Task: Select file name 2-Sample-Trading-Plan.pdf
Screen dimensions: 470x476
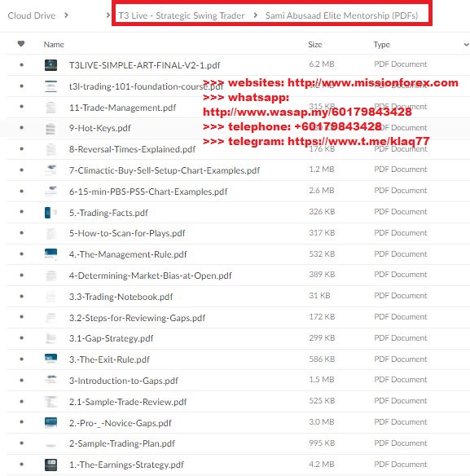Action: (x=122, y=444)
